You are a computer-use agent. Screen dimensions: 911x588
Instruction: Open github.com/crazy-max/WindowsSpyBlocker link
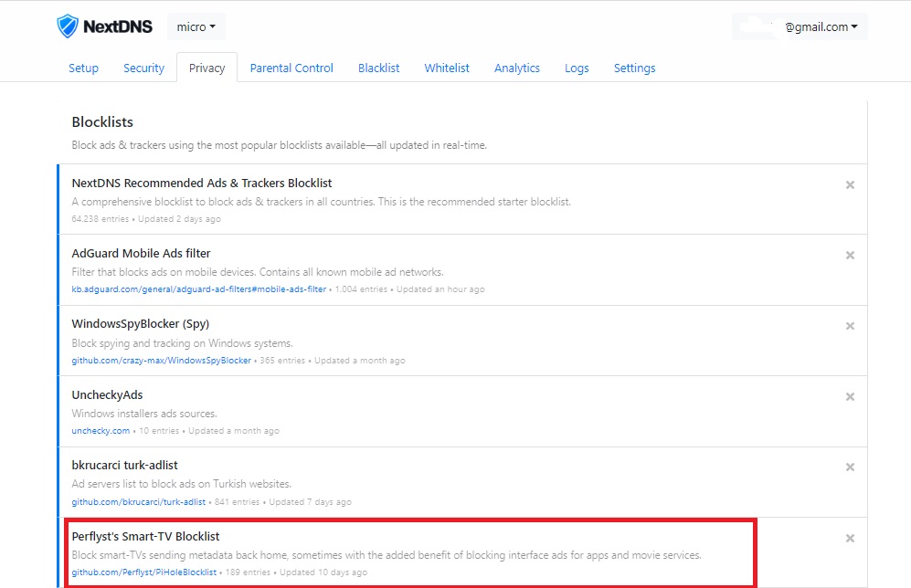[x=162, y=361]
